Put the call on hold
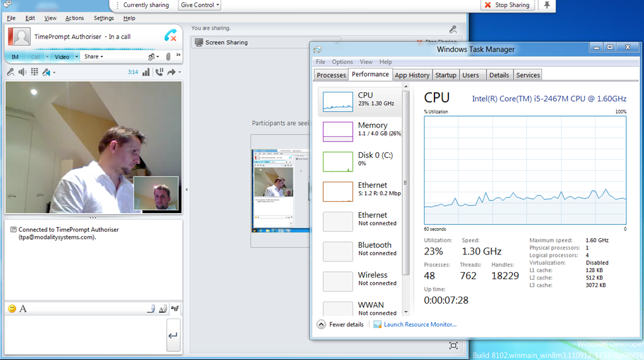Screen dimensions: 644x360 pos(159,72)
